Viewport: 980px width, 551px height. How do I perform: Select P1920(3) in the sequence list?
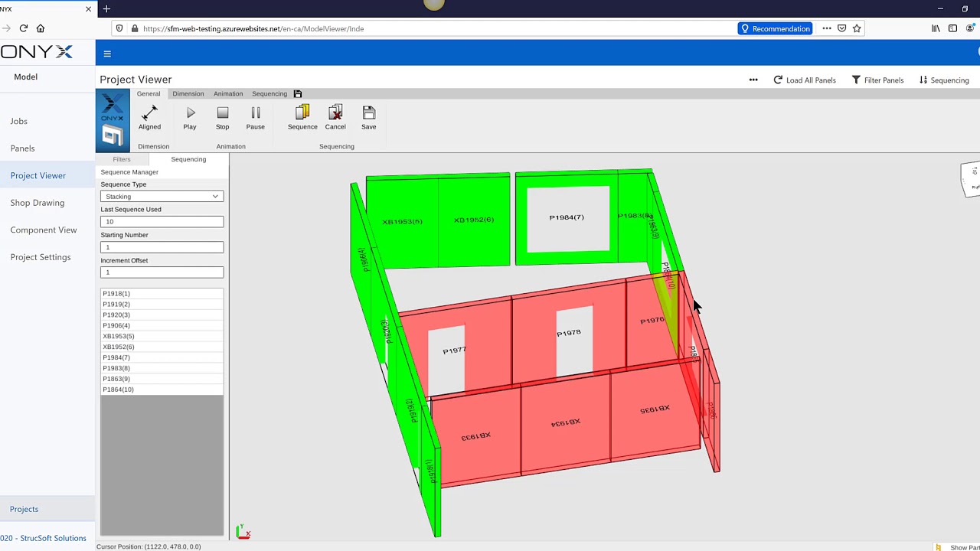(x=162, y=315)
